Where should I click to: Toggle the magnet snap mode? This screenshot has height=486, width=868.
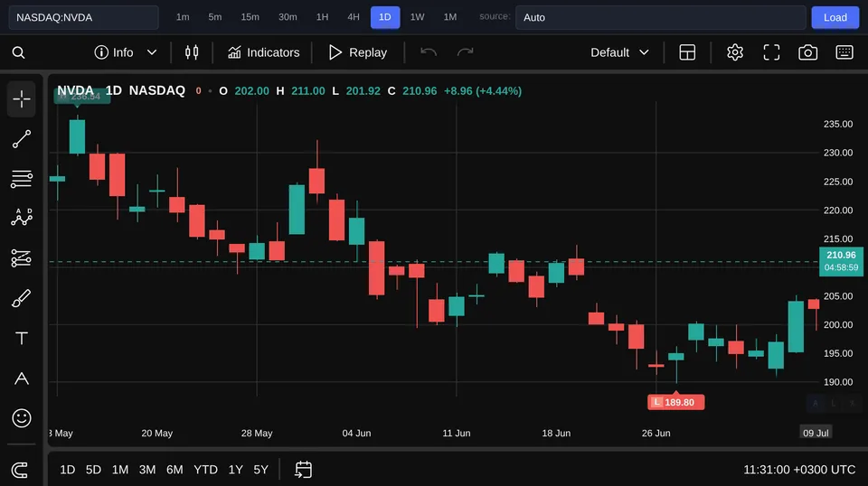[20, 471]
